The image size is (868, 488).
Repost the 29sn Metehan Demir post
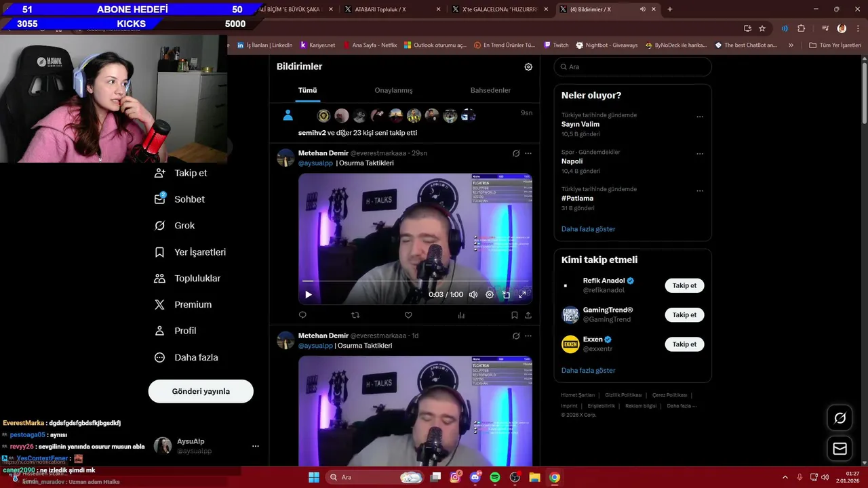355,315
